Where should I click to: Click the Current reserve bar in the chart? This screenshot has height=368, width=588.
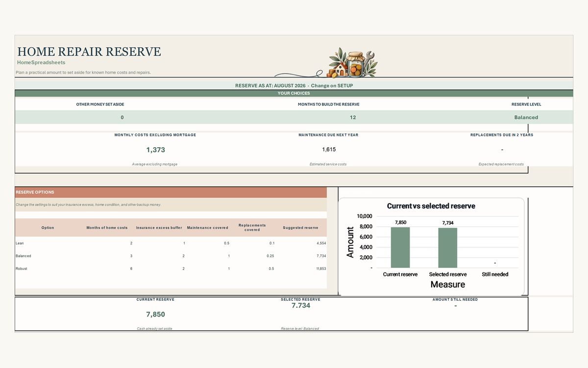click(400, 248)
